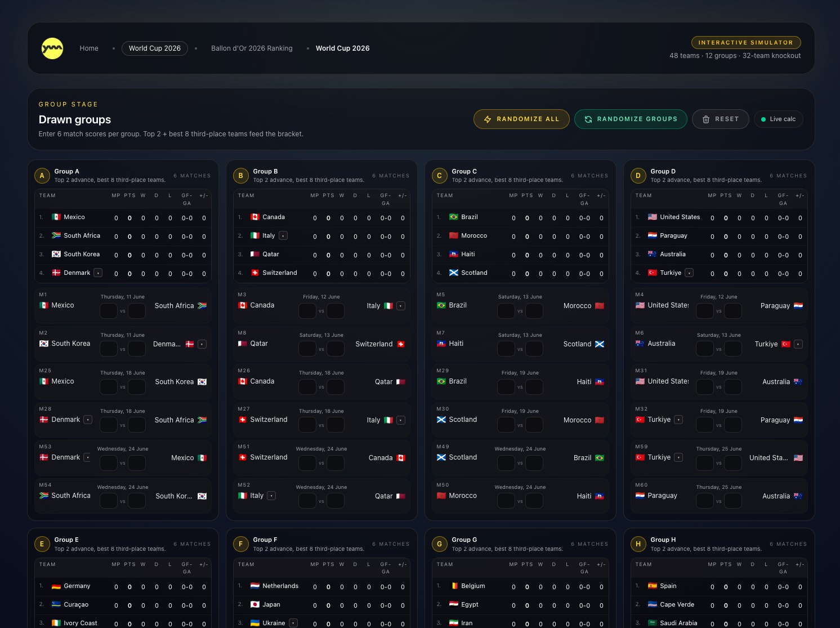
Task: Click the Group E badge icon
Action: (x=42, y=544)
